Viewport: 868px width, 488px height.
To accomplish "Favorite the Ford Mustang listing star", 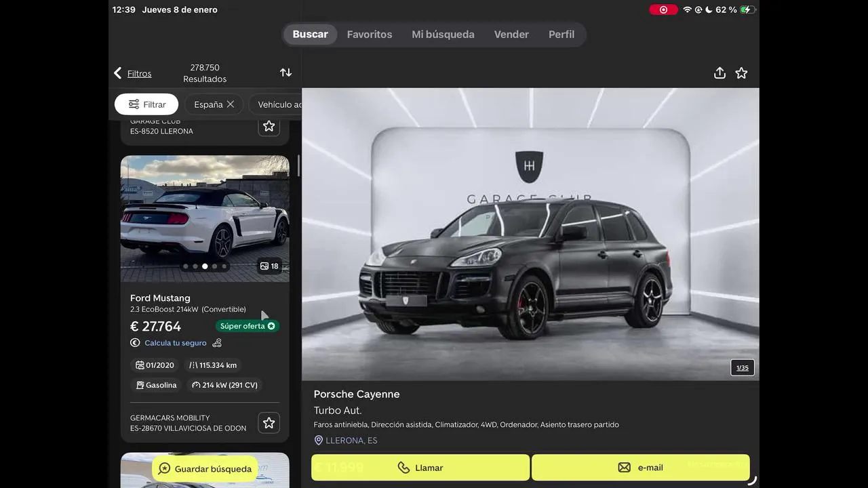I will coord(269,423).
